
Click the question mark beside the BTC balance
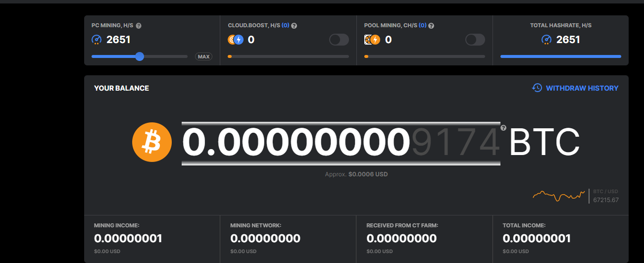503,128
